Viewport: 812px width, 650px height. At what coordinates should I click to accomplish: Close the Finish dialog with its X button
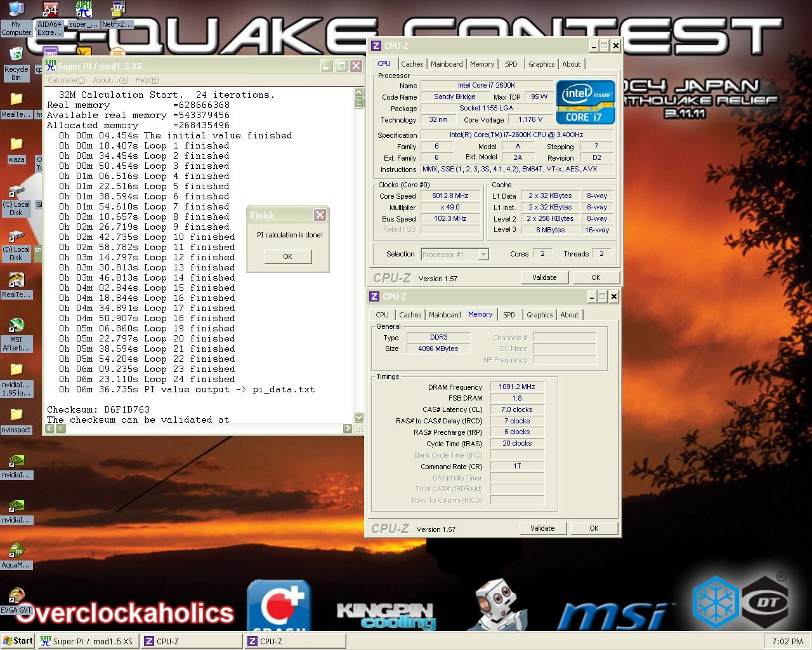(320, 215)
